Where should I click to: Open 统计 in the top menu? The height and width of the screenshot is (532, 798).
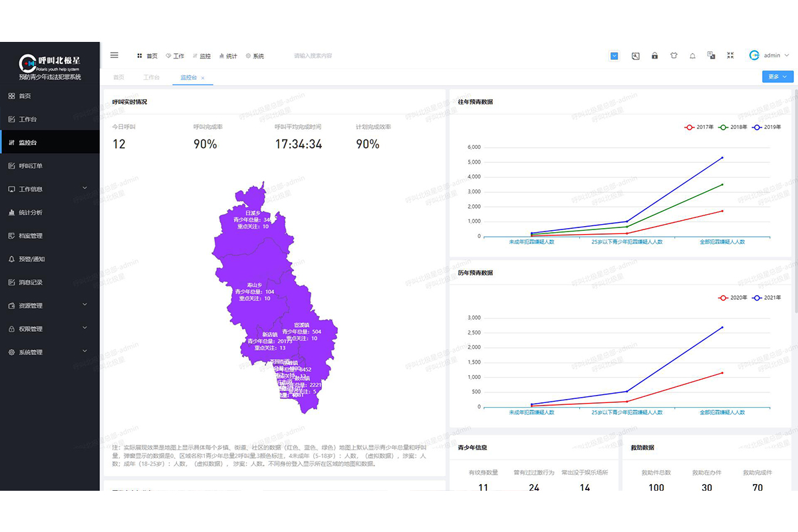point(227,56)
